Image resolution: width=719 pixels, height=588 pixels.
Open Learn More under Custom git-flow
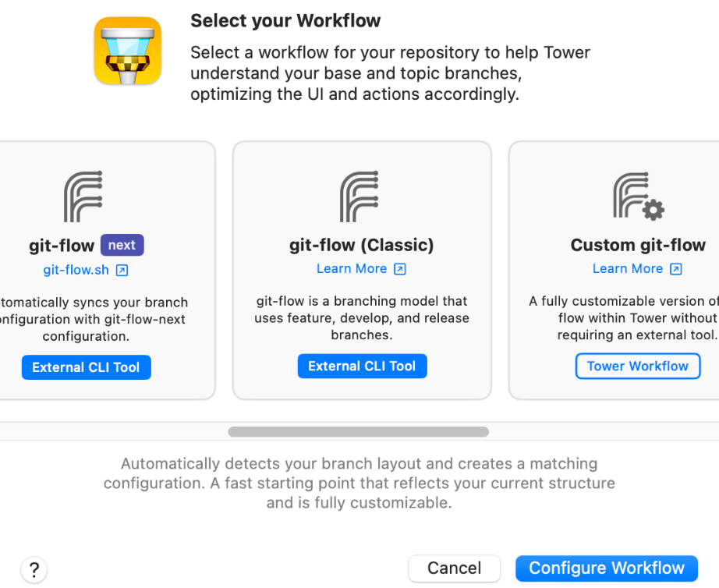629,269
